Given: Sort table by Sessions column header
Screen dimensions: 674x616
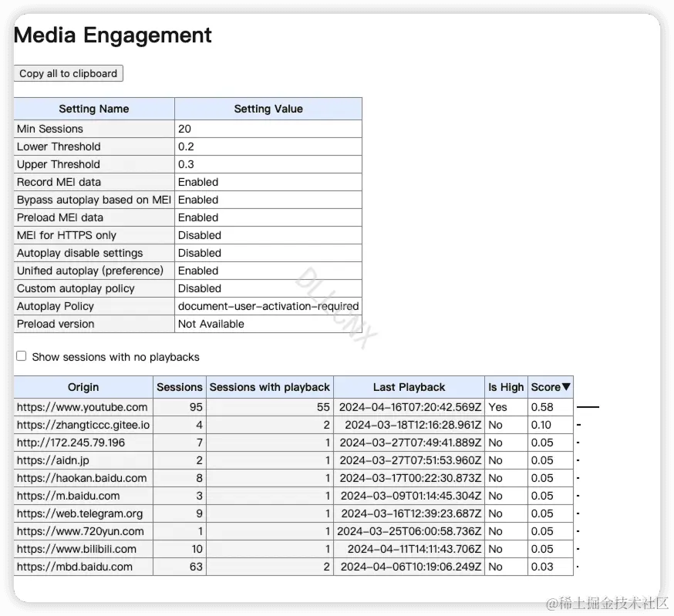Looking at the screenshot, I should coord(179,387).
